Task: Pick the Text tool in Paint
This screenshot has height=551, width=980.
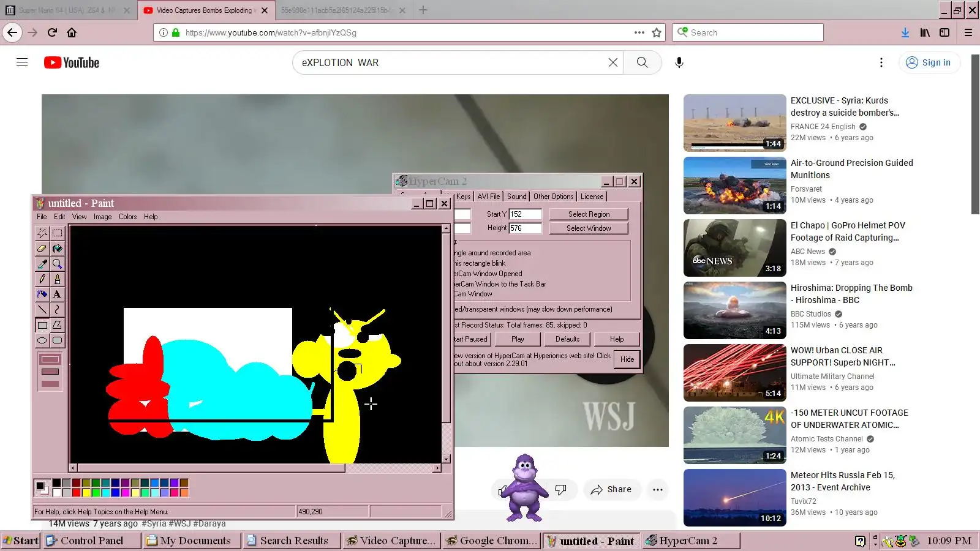Action: pos(57,294)
